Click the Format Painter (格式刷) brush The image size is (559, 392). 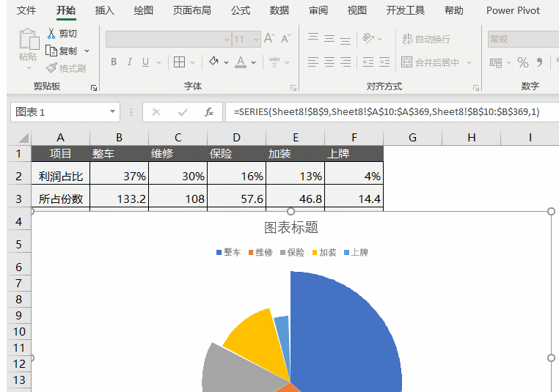click(51, 67)
